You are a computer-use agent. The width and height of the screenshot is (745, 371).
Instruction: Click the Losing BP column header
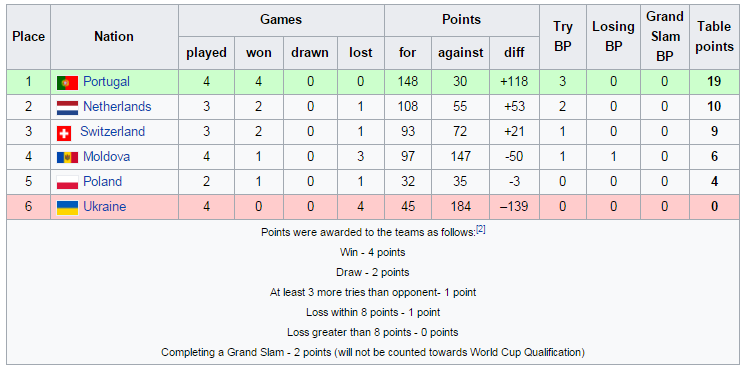[x=613, y=37]
